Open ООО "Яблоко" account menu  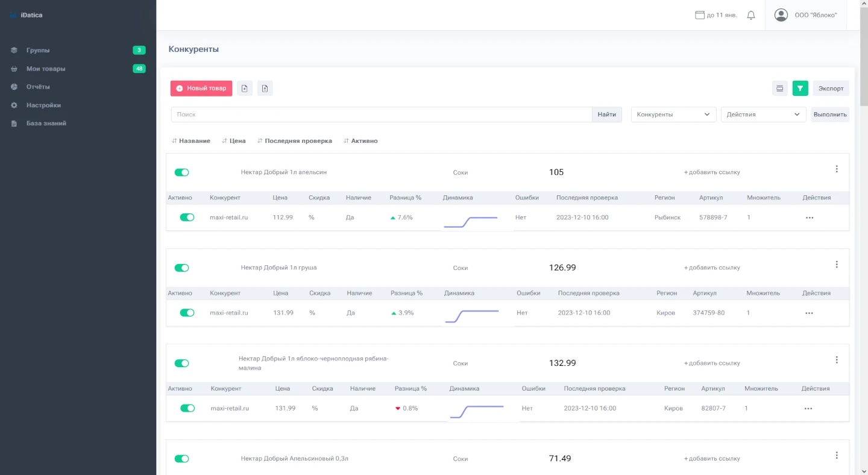pos(806,15)
